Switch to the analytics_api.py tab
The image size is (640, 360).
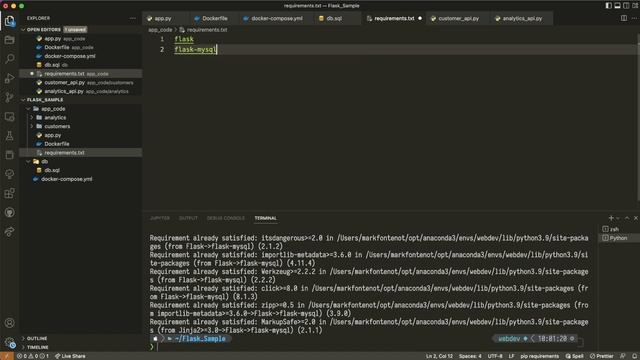tap(522, 18)
